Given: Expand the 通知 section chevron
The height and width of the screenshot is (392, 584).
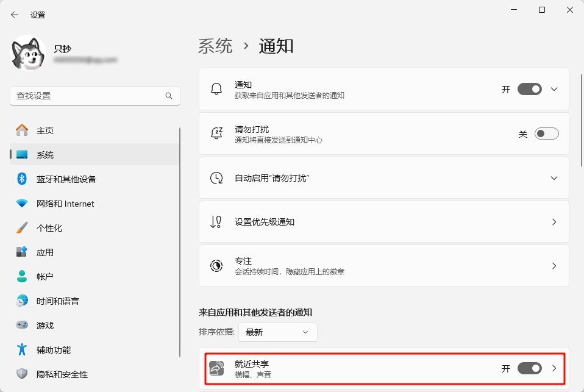Looking at the screenshot, I should tap(554, 89).
